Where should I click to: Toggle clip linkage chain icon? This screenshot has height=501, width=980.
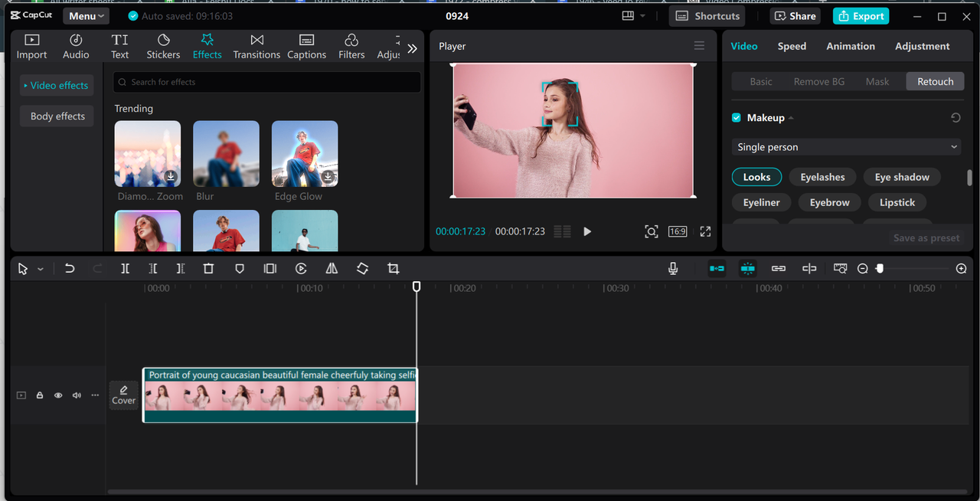pos(779,269)
